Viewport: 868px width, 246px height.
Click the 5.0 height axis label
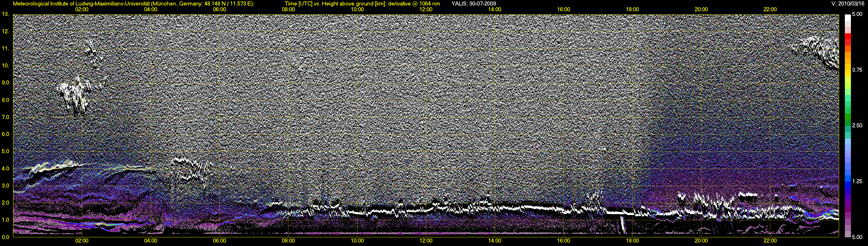[x=5, y=151]
